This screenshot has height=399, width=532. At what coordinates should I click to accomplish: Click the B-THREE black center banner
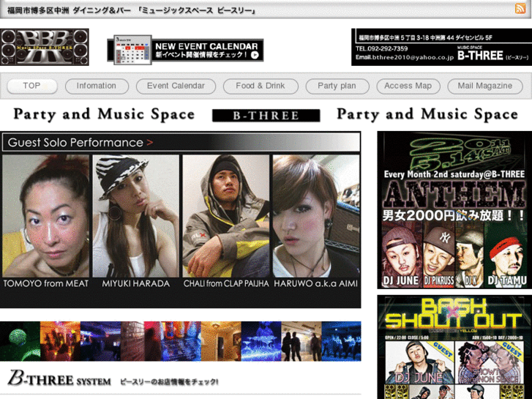266,116
